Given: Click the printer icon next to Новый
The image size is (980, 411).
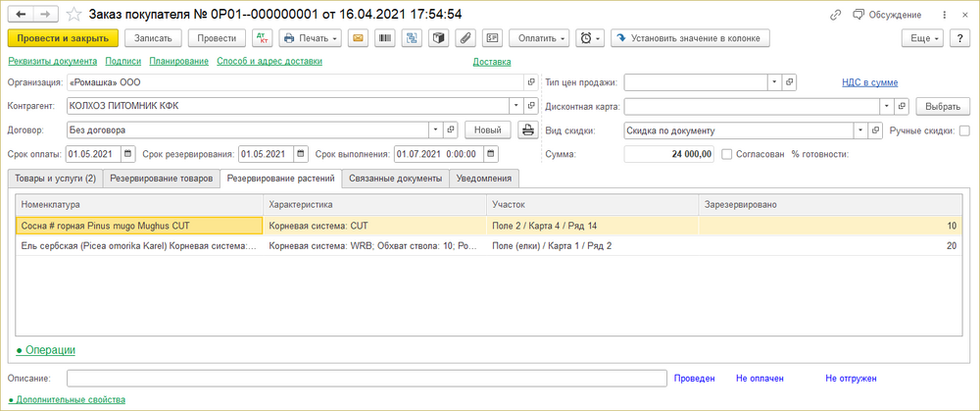Looking at the screenshot, I should click(x=528, y=130).
